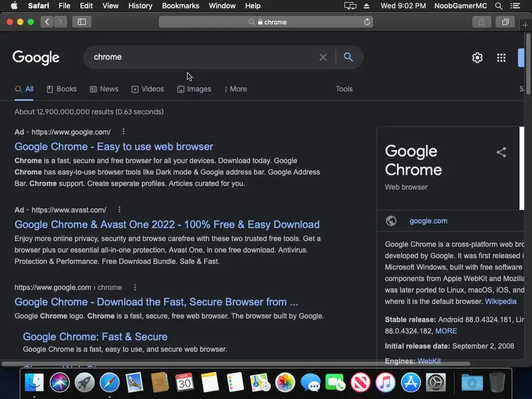
Task: Open the Downloads folder in the Dock
Action: click(472, 382)
